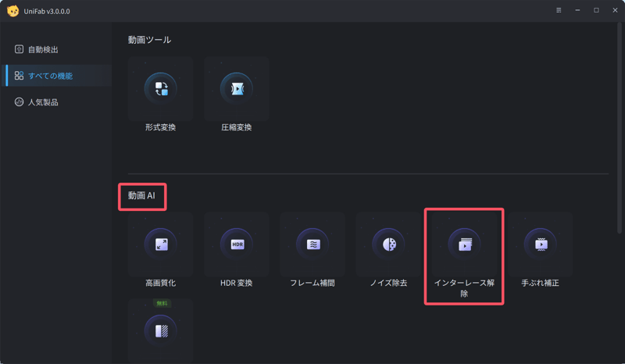Switch to the 自動検出 sidebar section
Image resolution: width=625 pixels, height=364 pixels.
43,49
